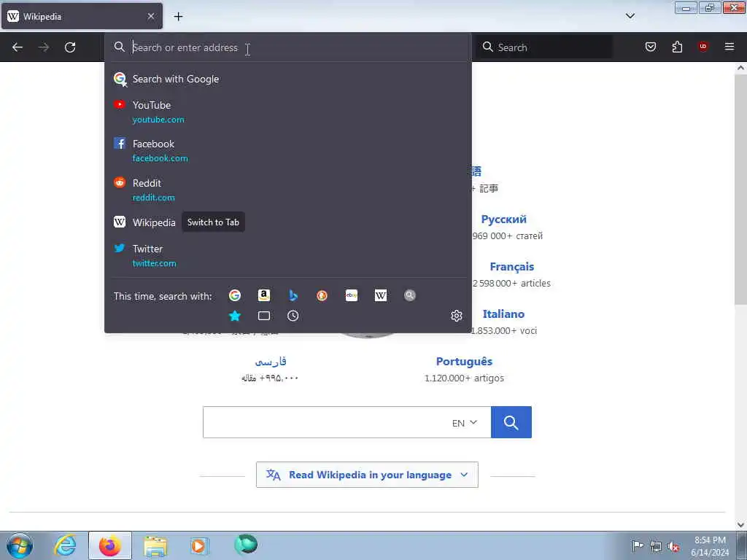Open Windows Explorer folder on taskbar
This screenshot has width=747, height=560.
[155, 545]
